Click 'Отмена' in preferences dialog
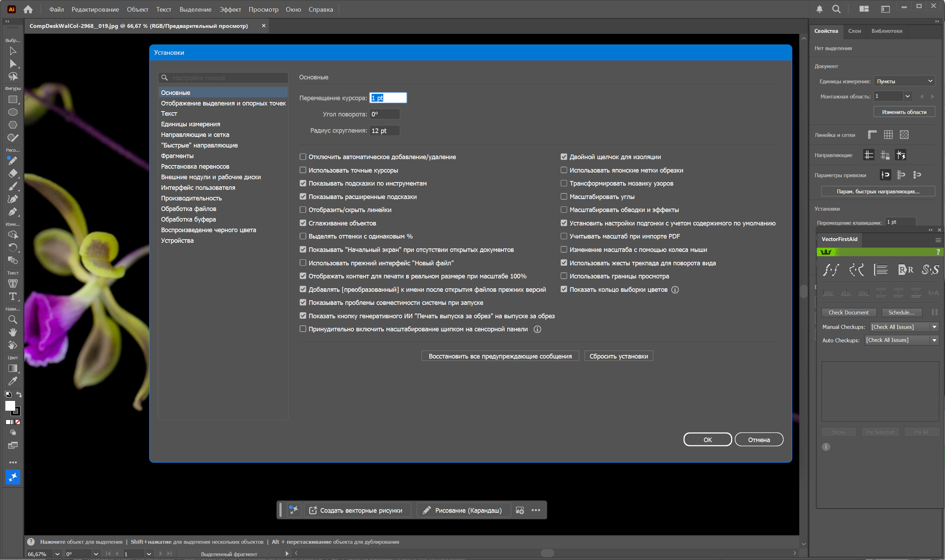This screenshot has height=560, width=945. (x=759, y=440)
